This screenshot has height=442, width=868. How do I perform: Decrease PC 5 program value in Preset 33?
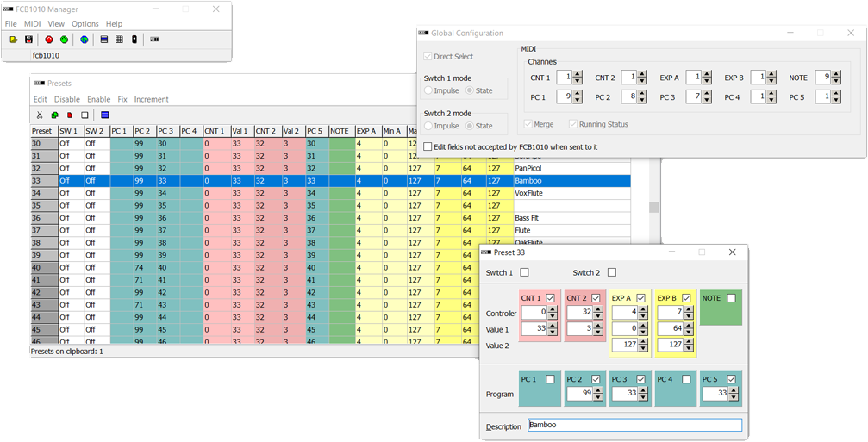(734, 397)
